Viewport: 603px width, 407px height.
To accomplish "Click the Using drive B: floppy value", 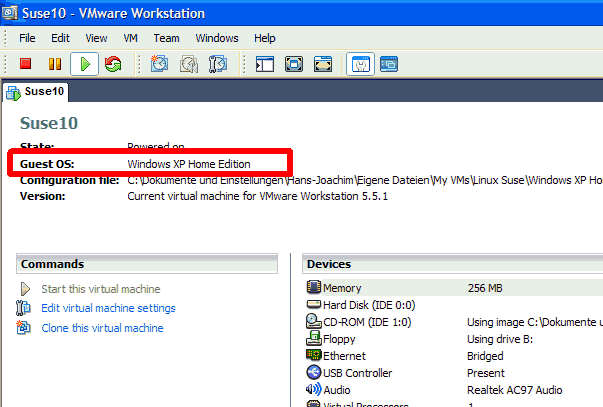I will pos(500,339).
